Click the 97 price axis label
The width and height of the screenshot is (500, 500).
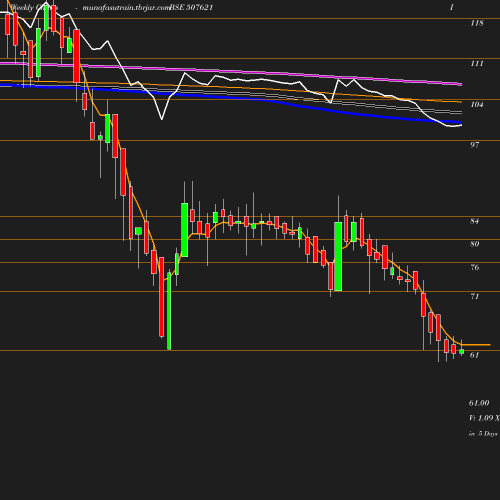tap(474, 145)
